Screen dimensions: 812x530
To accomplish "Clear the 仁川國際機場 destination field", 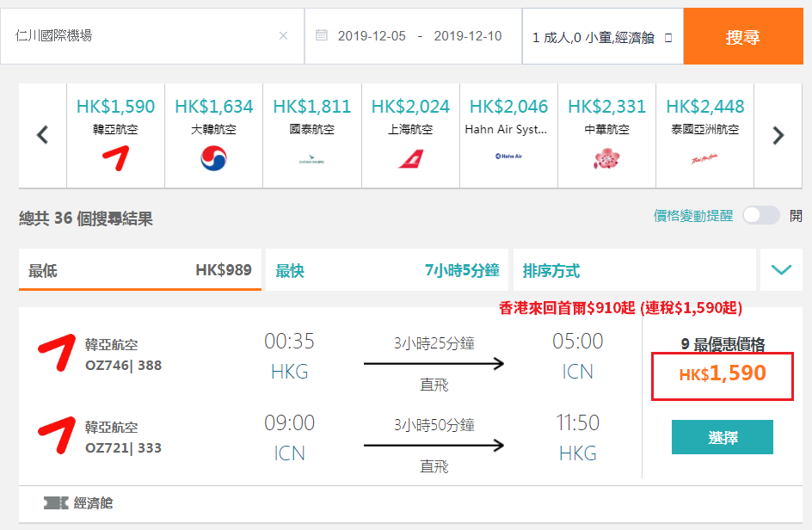I will (x=283, y=36).
